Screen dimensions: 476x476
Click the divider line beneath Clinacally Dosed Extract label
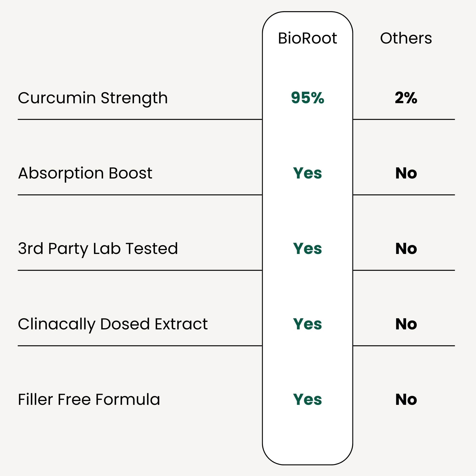pos(139,346)
